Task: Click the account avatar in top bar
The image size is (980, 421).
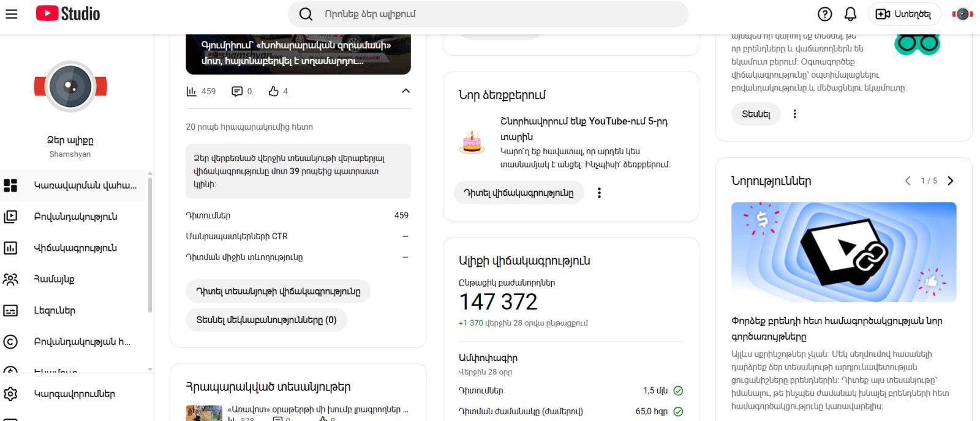Action: point(962,14)
